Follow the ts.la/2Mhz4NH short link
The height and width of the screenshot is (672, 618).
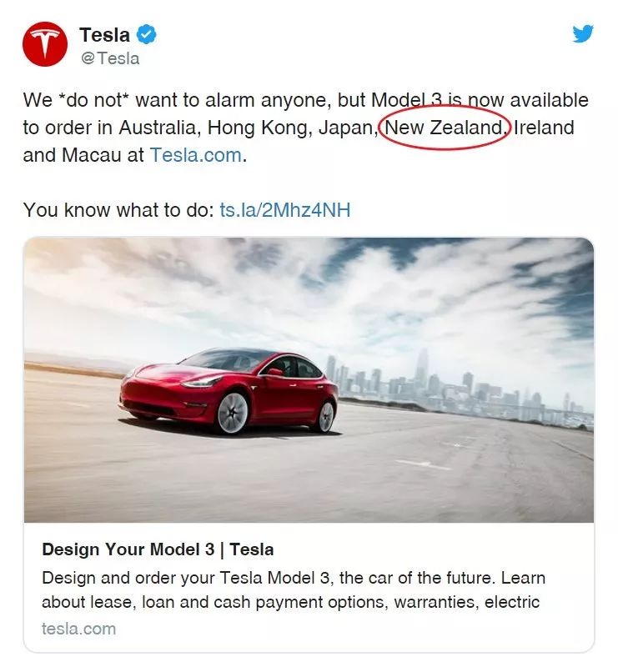pos(285,209)
